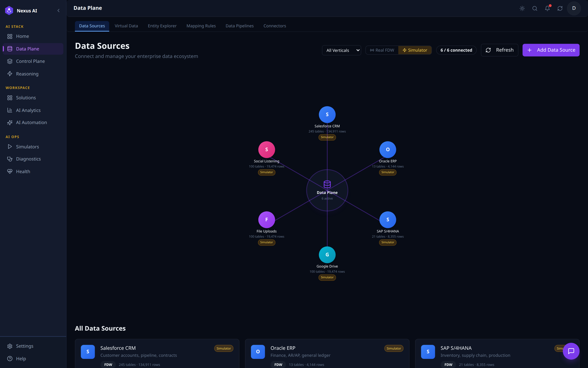Select the Social Listening graph node
This screenshot has height=368, width=588.
pos(266,150)
